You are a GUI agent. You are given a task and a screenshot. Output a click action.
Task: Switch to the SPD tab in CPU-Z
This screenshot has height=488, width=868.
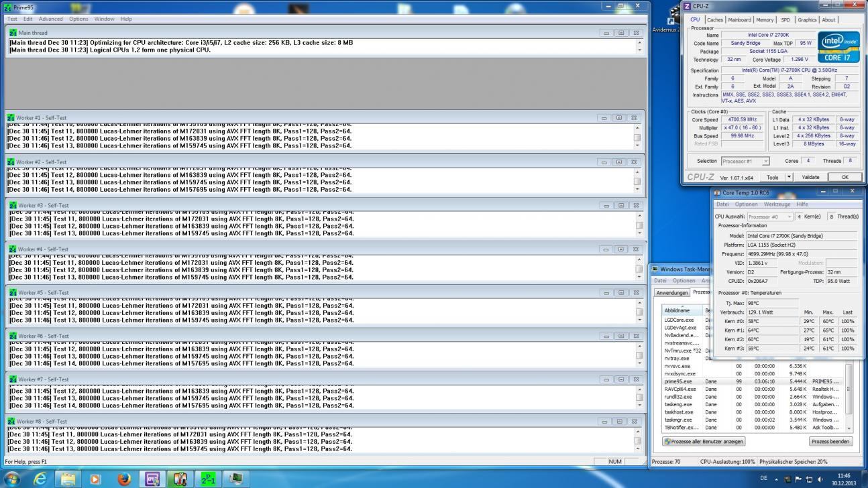785,20
